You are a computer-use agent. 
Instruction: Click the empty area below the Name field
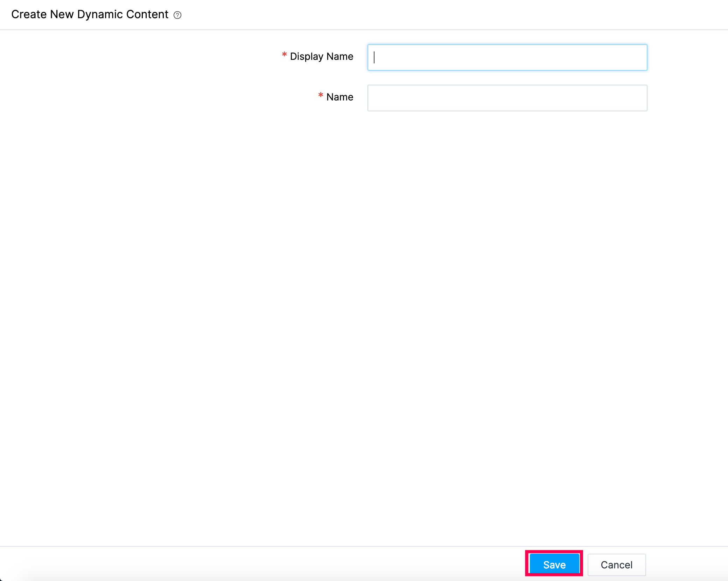(507, 210)
